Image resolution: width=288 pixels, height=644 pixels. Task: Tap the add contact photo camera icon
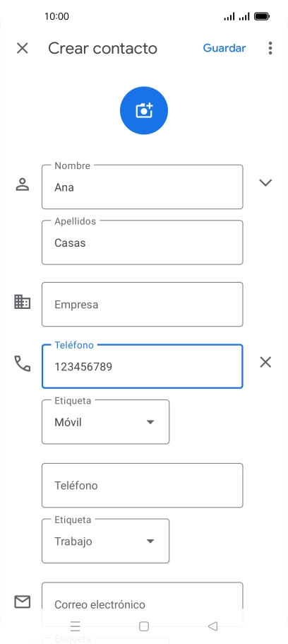144,110
